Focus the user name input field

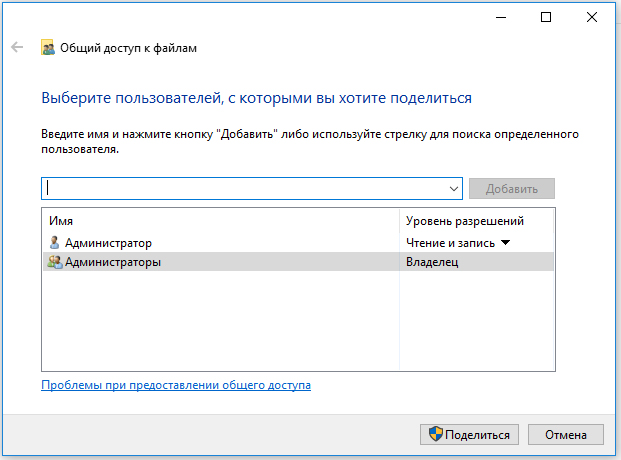(x=252, y=189)
